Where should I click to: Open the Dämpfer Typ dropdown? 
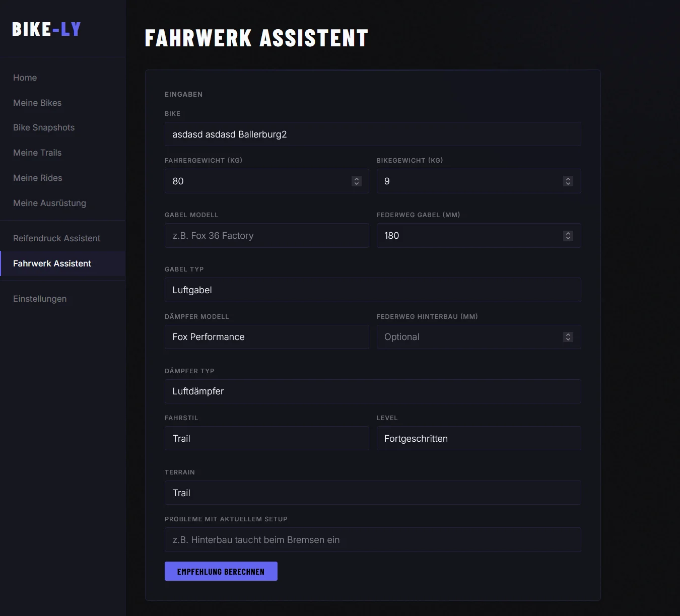[373, 391]
